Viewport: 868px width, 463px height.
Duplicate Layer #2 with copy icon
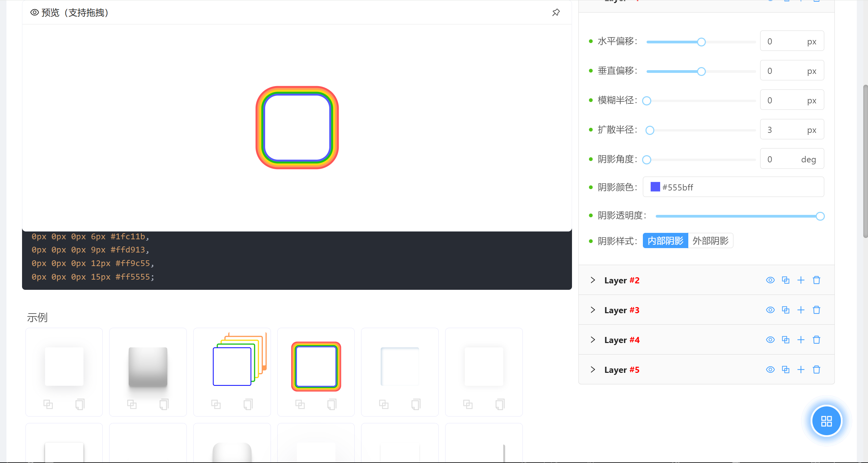(786, 280)
